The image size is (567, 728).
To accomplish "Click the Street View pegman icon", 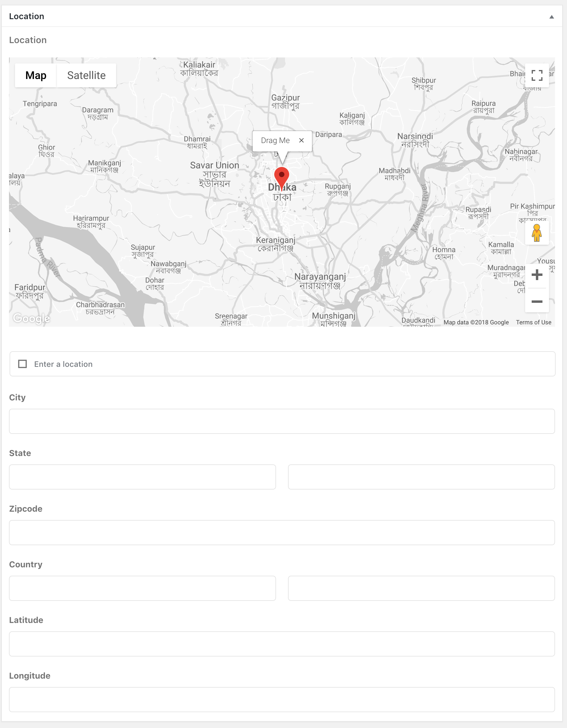I will pos(537,233).
